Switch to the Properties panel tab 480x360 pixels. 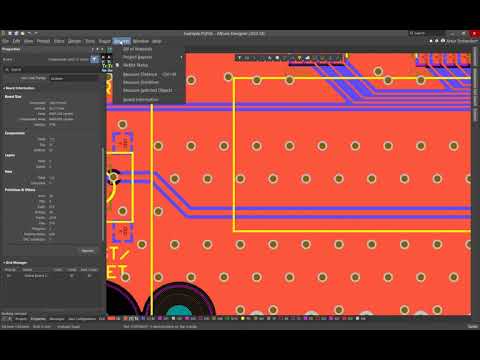(38, 319)
